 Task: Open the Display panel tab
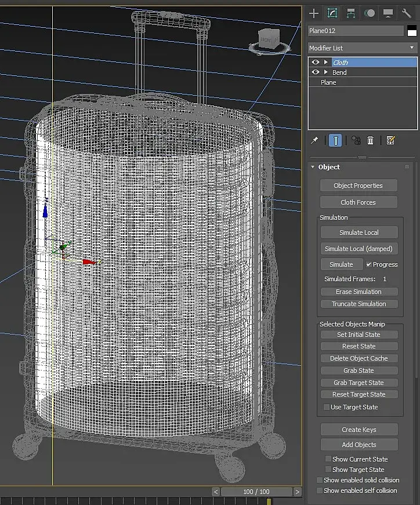click(x=388, y=13)
